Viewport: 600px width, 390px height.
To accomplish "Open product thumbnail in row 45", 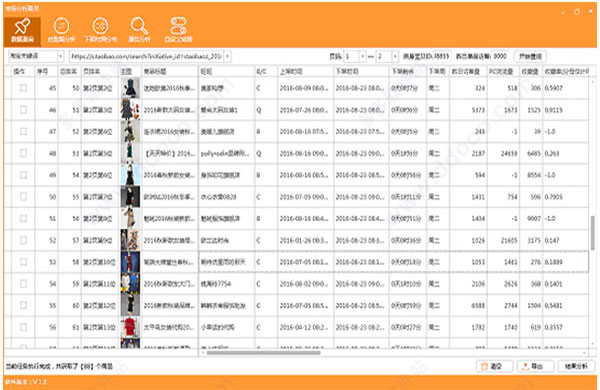I will (x=130, y=88).
